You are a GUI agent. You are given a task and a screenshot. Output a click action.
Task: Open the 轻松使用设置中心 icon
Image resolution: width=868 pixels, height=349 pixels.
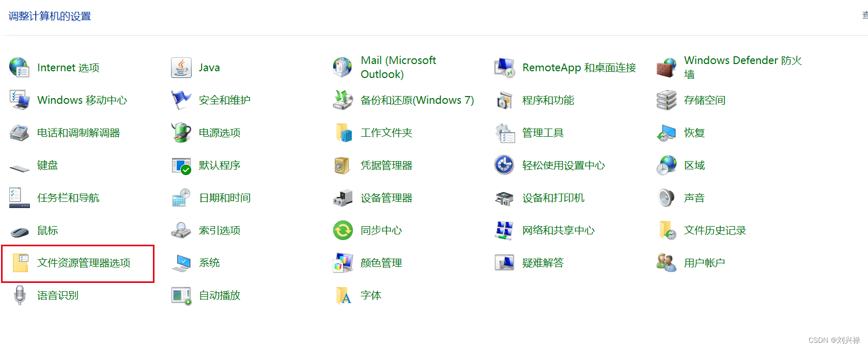click(505, 165)
